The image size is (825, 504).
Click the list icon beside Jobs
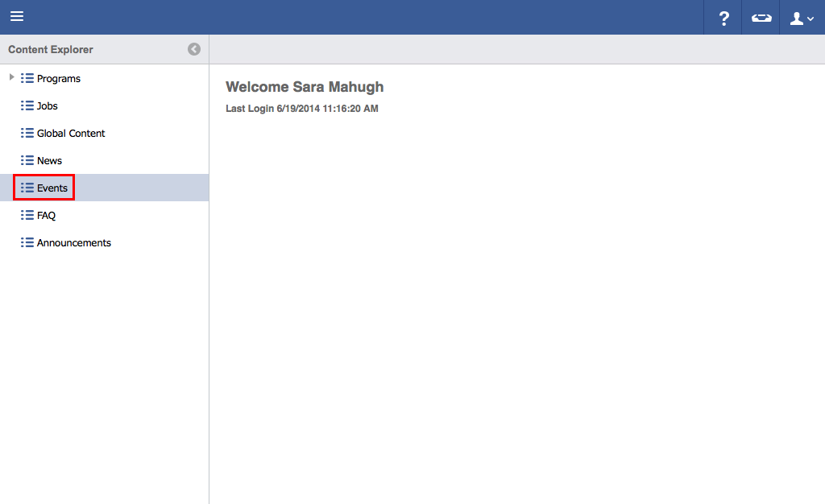pyautogui.click(x=27, y=106)
